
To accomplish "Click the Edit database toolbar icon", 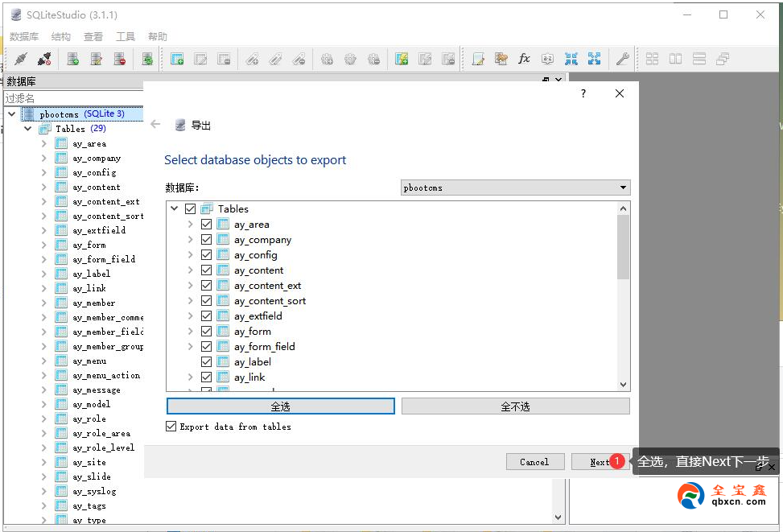I will coord(97,59).
